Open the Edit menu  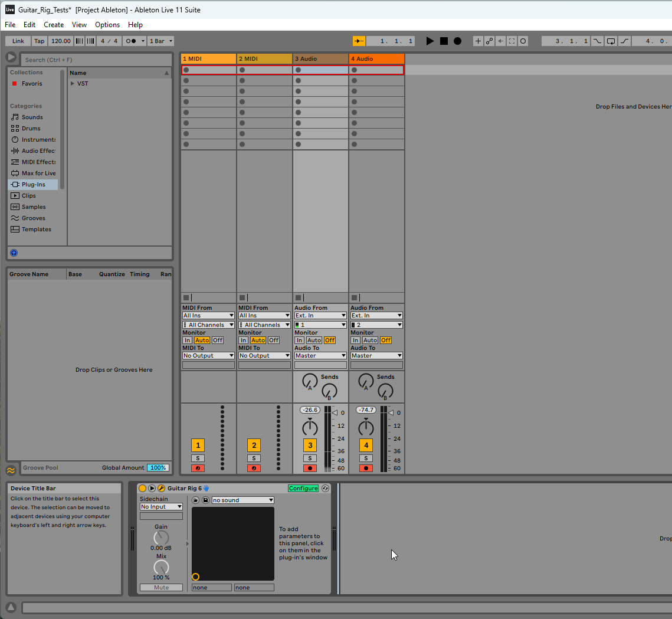[29, 25]
